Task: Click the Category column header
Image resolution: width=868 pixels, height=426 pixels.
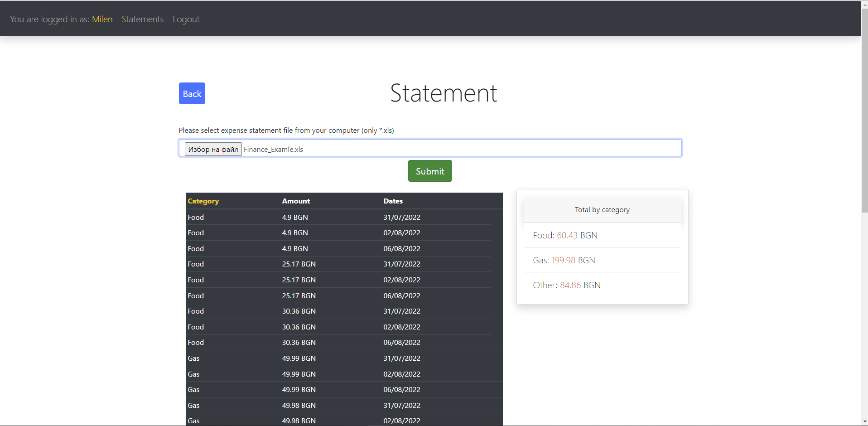Action: (203, 201)
